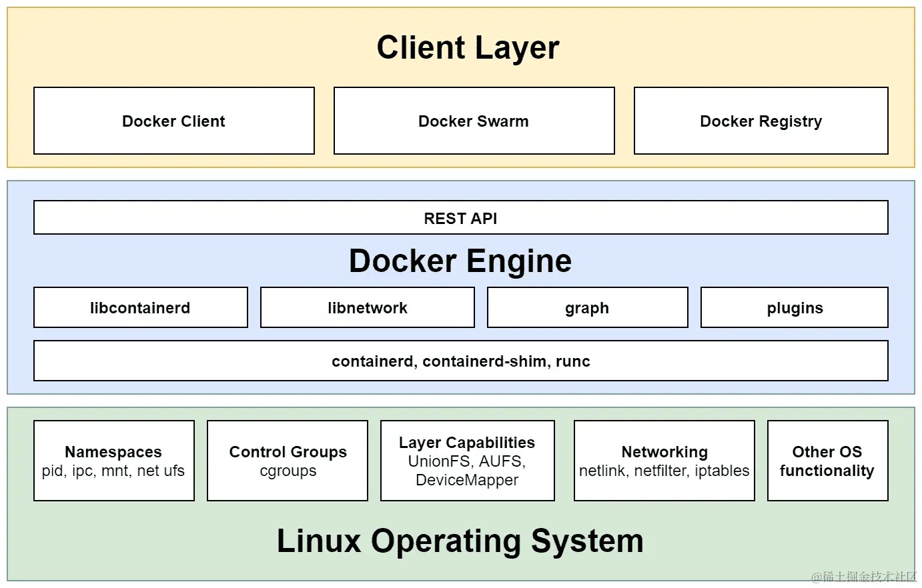Click the Docker Registry box

761,121
